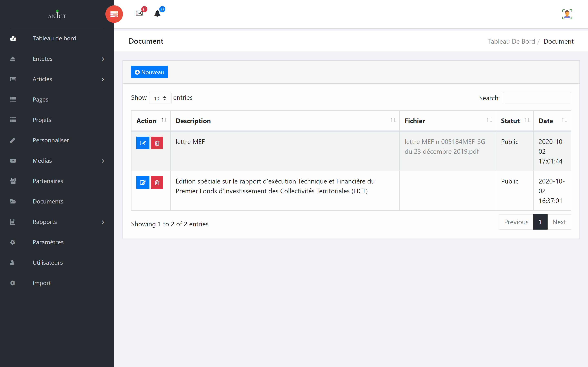Image resolution: width=588 pixels, height=367 pixels.
Task: Focus the table Search input field
Action: [x=537, y=98]
